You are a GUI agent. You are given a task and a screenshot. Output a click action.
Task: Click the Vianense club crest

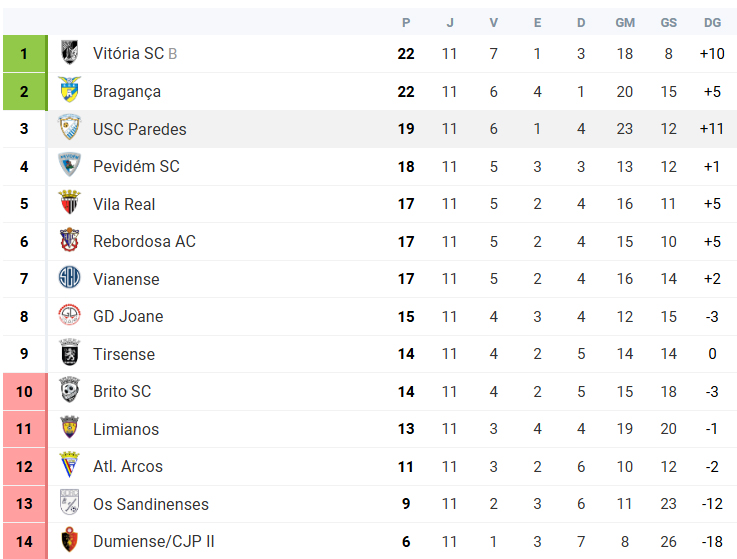coord(70,277)
